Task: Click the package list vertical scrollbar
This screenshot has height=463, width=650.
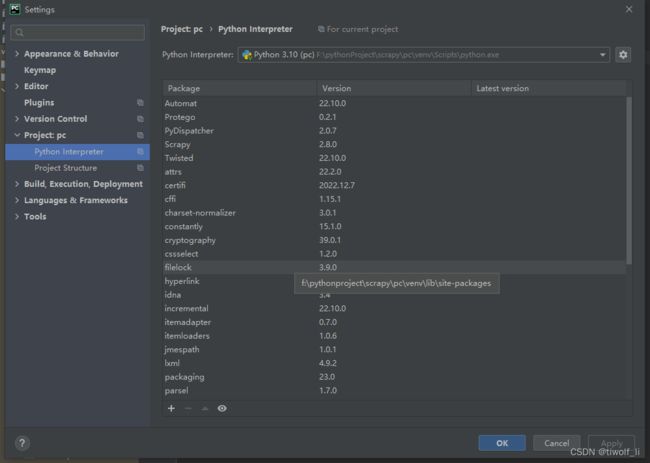Action: (629, 180)
